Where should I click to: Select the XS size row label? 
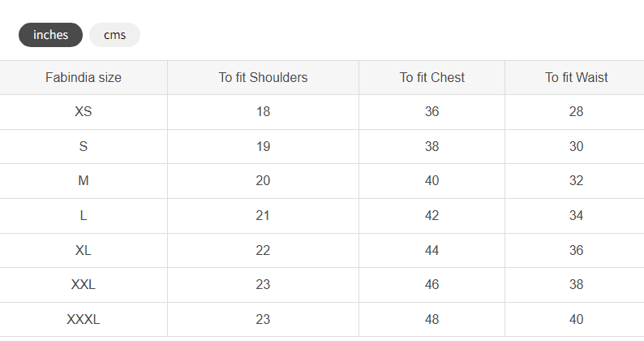click(84, 111)
